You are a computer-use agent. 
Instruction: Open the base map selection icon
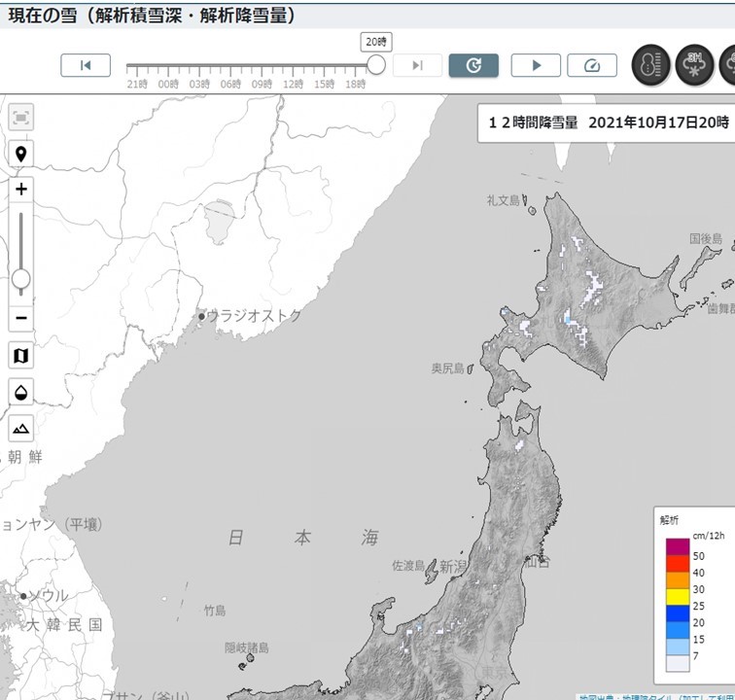[x=21, y=356]
